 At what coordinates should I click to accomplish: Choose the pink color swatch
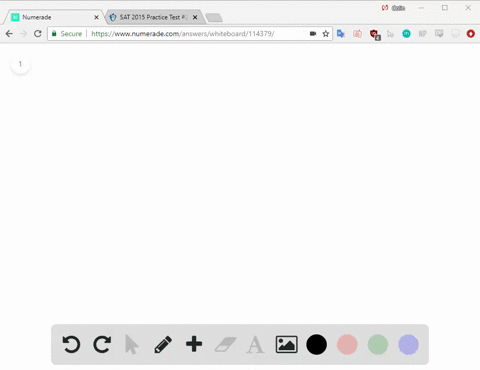347,344
